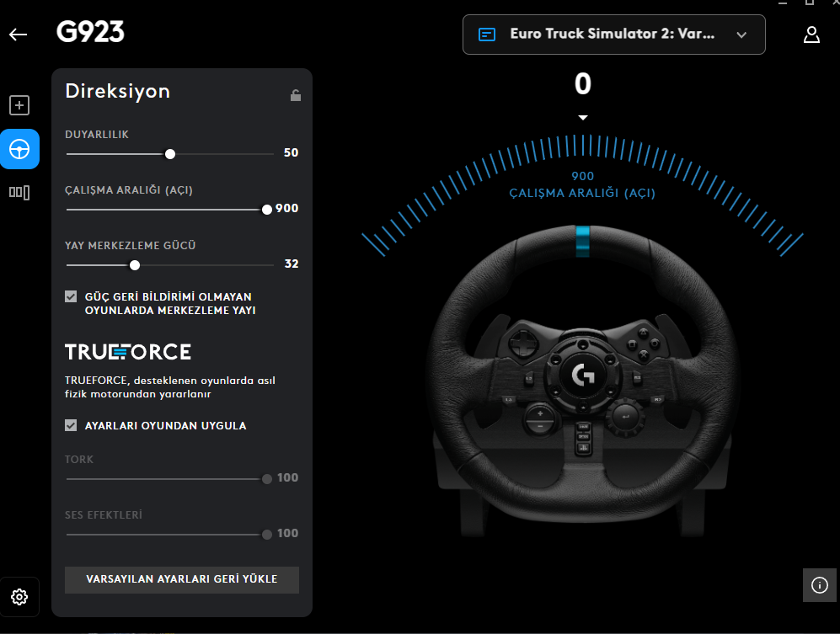Screen dimensions: 840x634
Task: Click the sensitivity value 50
Action: [291, 152]
